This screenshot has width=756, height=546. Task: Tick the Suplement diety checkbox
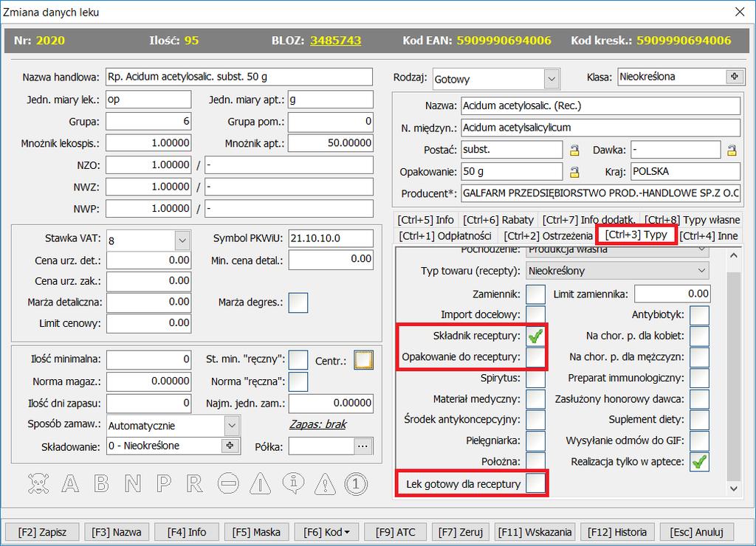(699, 420)
